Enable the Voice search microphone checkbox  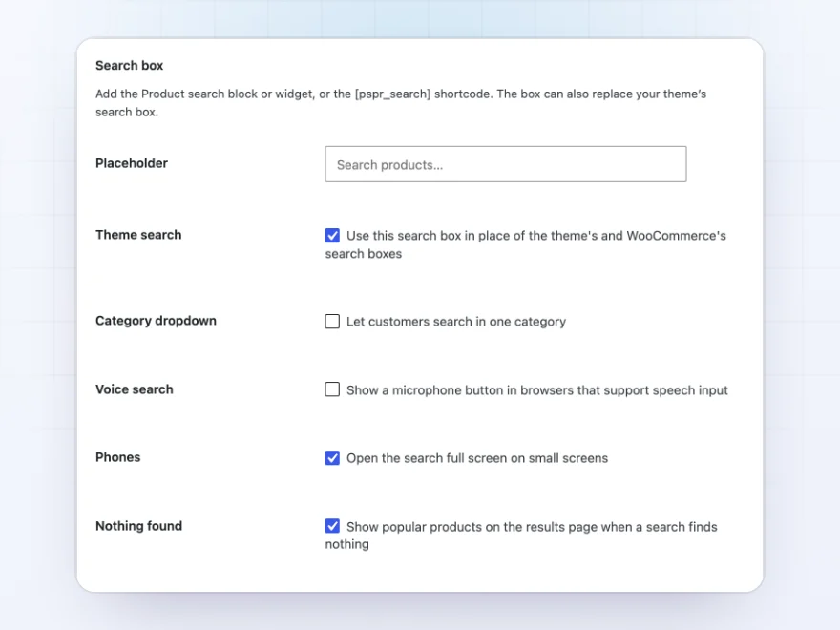tap(332, 388)
